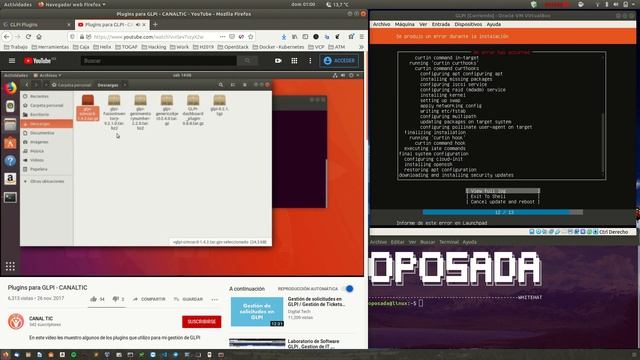Go back in the Firefox toolbar
Viewport: 640px width, 360px height.
(7, 37)
